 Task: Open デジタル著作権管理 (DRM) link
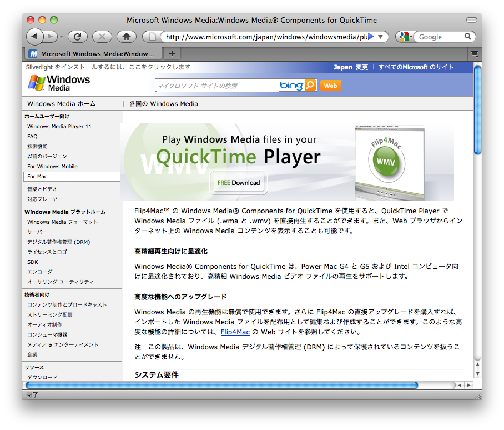58,242
